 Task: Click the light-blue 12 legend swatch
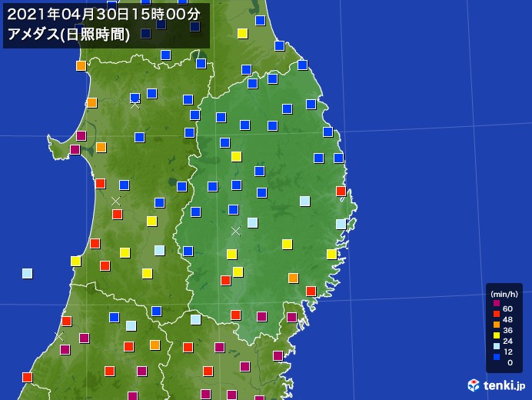(x=497, y=346)
